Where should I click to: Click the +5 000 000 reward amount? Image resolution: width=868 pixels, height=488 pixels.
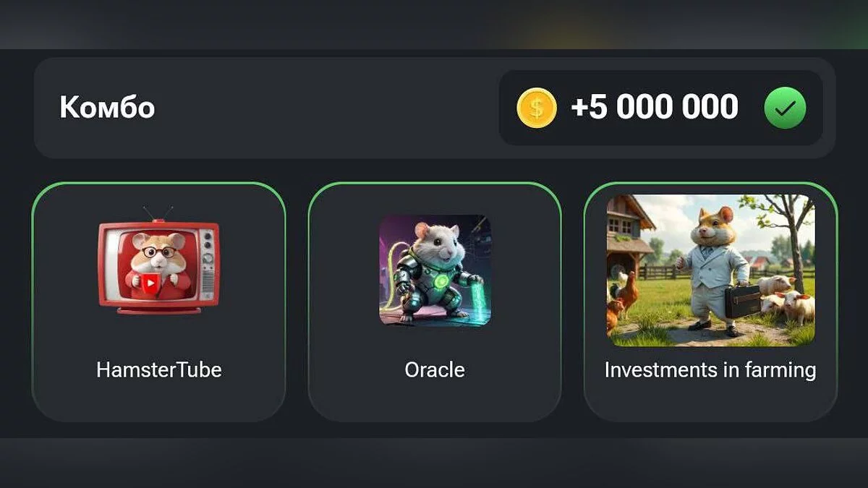[655, 107]
